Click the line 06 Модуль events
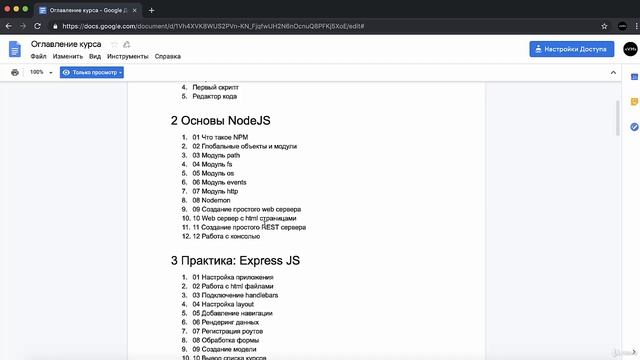 click(219, 182)
